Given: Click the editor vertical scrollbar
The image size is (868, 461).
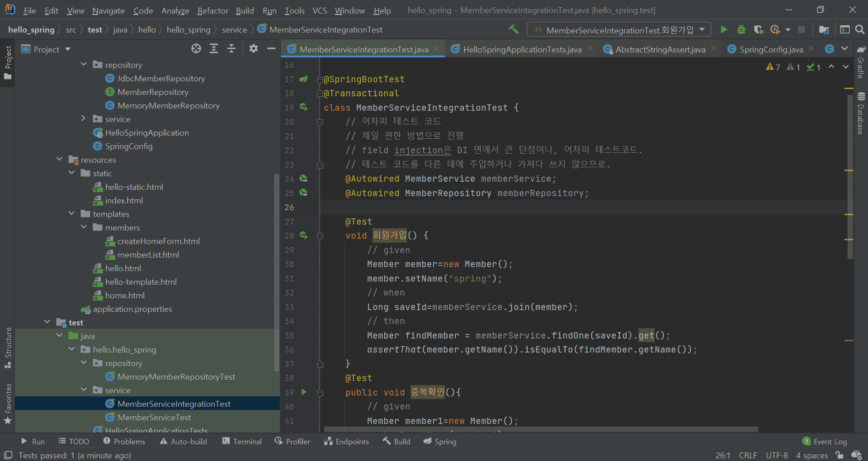Looking at the screenshot, I should 850,176.
